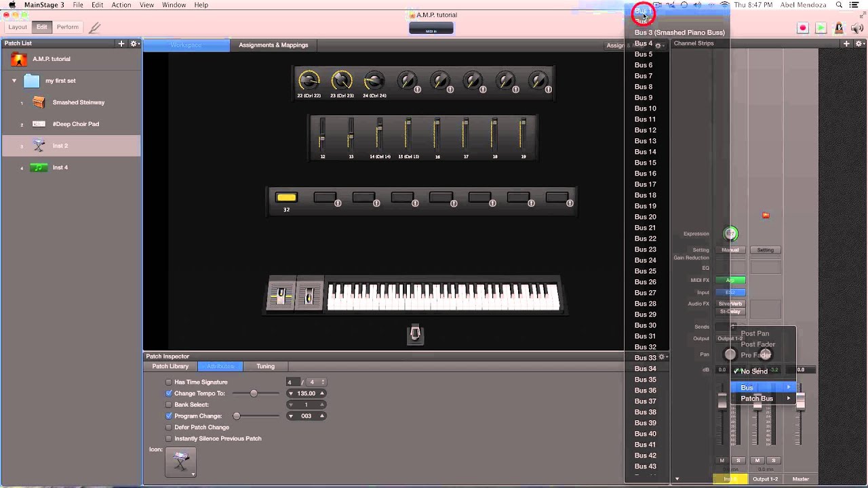Select the Inst 2 patch
Image resolution: width=868 pixels, height=488 pixels.
pos(71,146)
